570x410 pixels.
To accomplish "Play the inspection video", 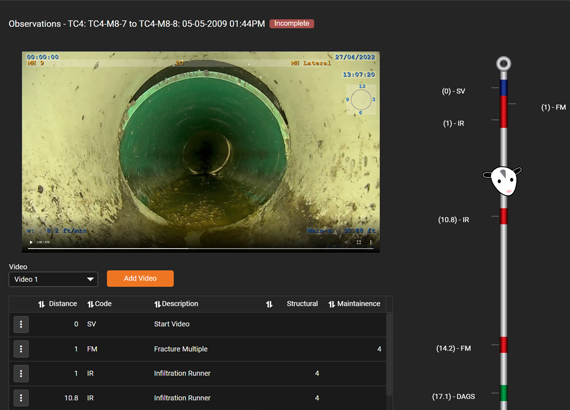I will [31, 242].
